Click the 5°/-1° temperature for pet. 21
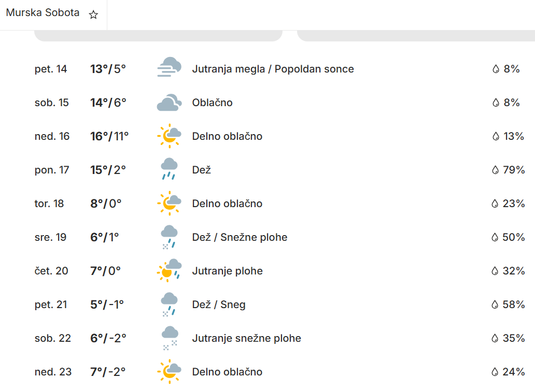The width and height of the screenshot is (535, 392). tap(107, 304)
